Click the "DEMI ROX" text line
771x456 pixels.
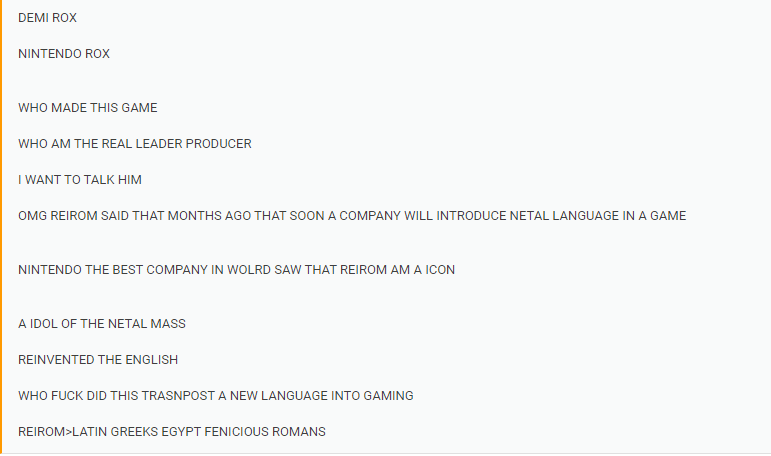click(47, 18)
